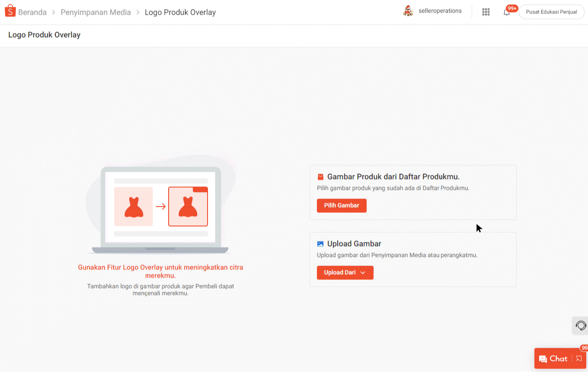Expand chat window using the corner icon
The height and width of the screenshot is (372, 588).
(579, 359)
